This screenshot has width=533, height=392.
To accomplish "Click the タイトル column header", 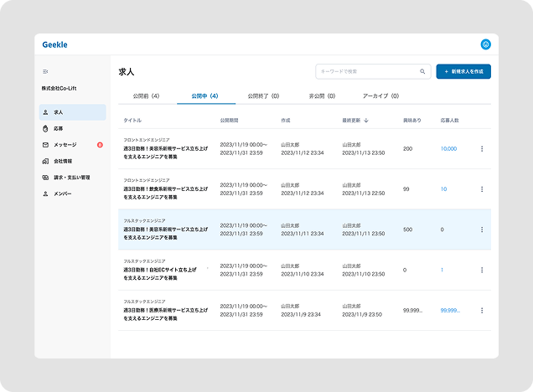I will [x=132, y=121].
